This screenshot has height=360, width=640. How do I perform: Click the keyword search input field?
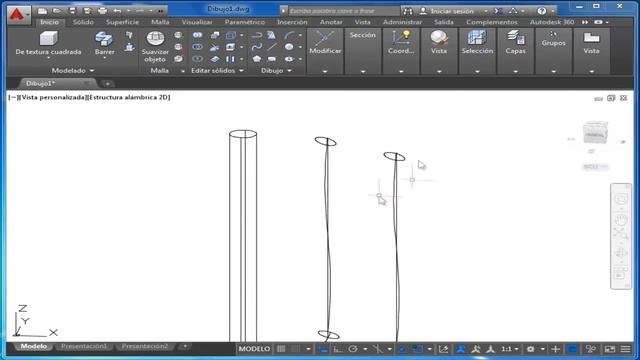(344, 11)
